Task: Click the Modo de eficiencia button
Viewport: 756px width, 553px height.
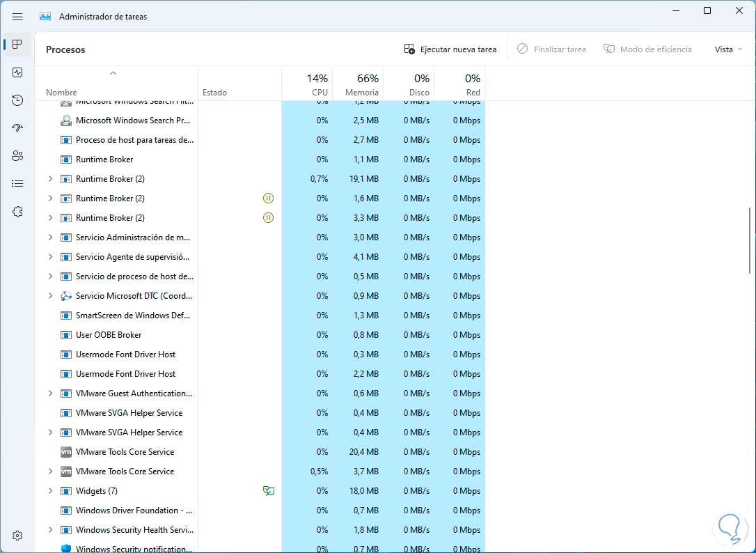Action: pos(647,49)
